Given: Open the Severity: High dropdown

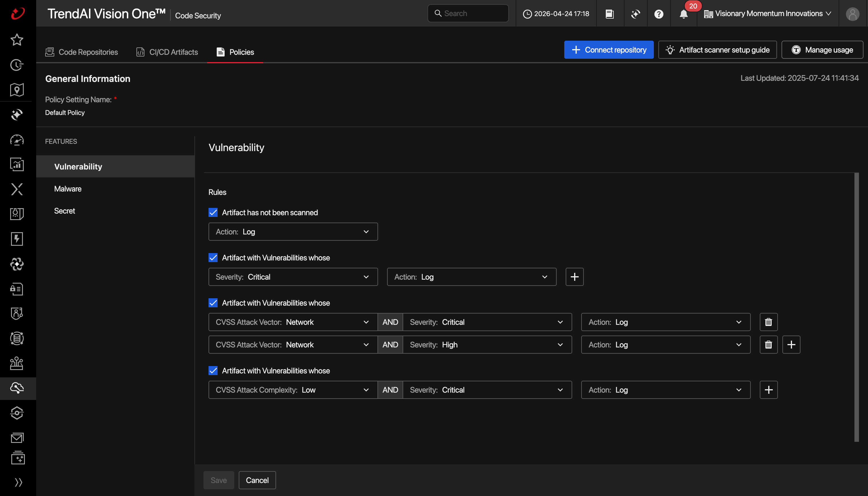Looking at the screenshot, I should coord(487,344).
